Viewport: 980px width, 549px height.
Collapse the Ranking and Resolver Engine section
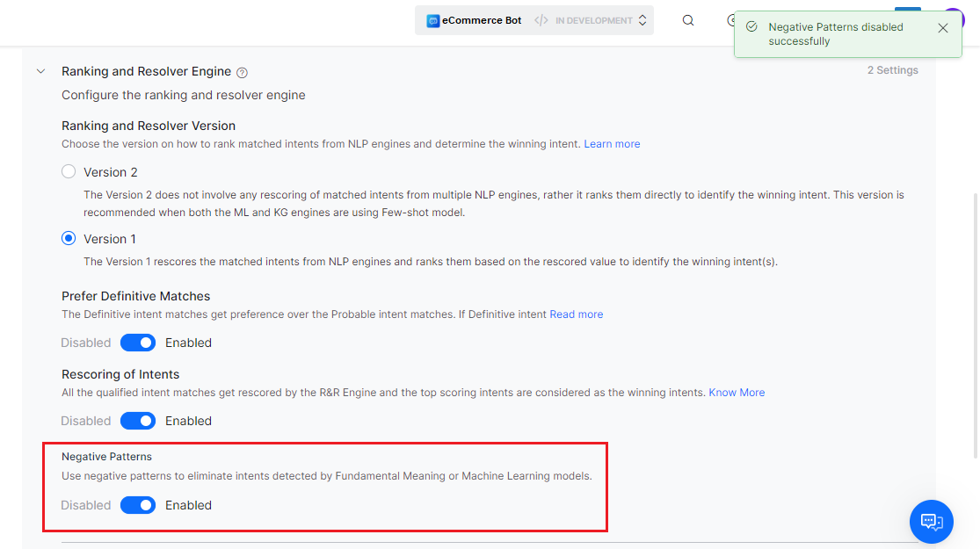coord(40,71)
